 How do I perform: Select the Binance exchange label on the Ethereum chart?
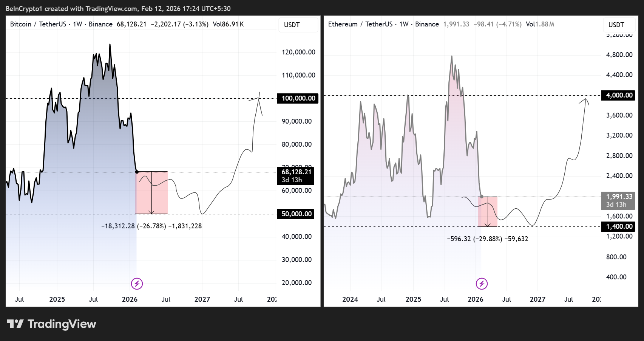(427, 24)
